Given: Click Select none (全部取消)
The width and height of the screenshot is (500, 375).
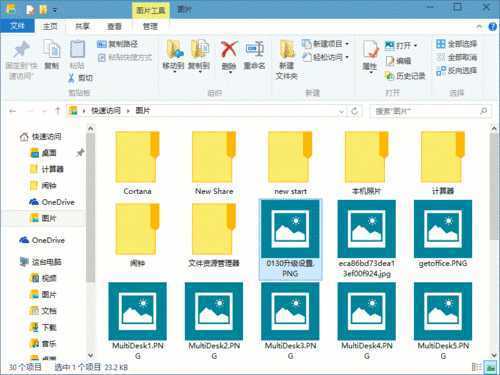Looking at the screenshot, I should tap(456, 57).
